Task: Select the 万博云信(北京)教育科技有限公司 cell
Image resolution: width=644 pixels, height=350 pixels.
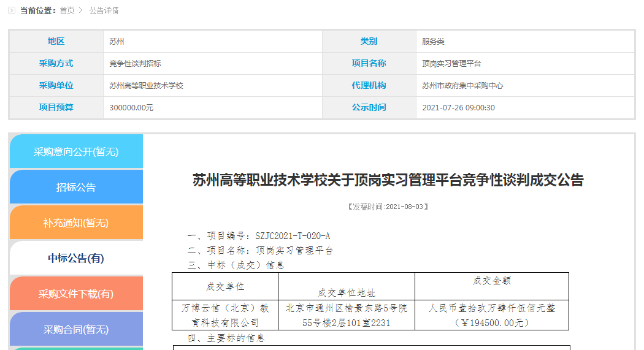Action: click(225, 315)
